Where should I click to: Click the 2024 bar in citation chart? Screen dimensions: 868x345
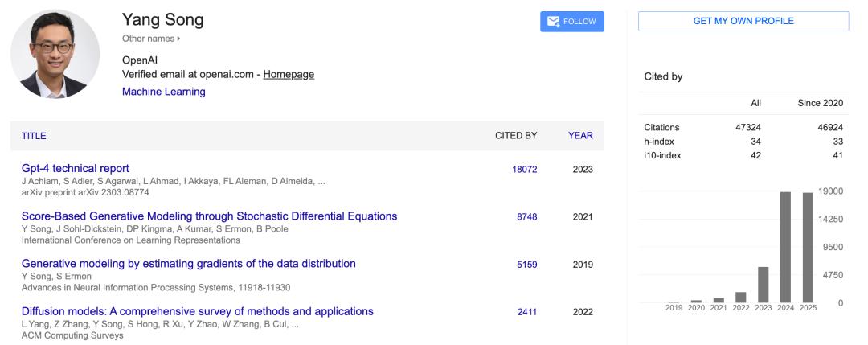pyautogui.click(x=785, y=247)
